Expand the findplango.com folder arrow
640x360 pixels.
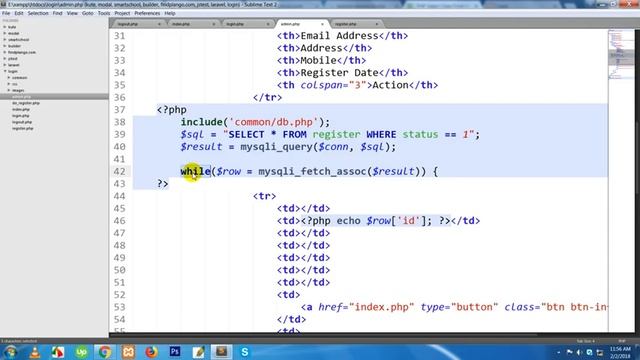5,52
